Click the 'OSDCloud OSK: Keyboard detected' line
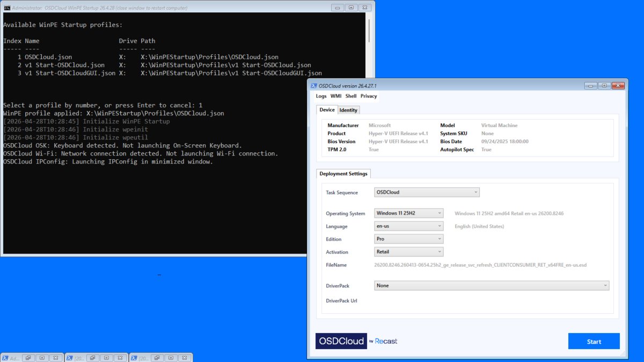 [122, 145]
